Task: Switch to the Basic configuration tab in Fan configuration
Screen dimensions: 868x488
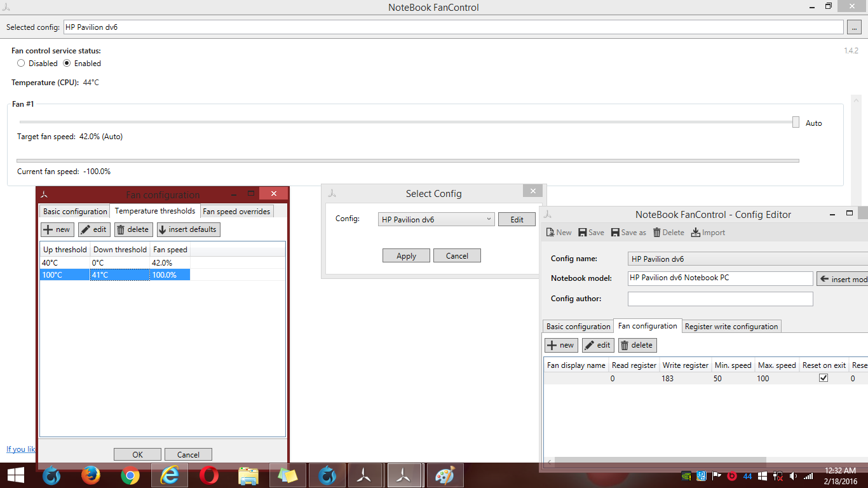Action: coord(75,212)
